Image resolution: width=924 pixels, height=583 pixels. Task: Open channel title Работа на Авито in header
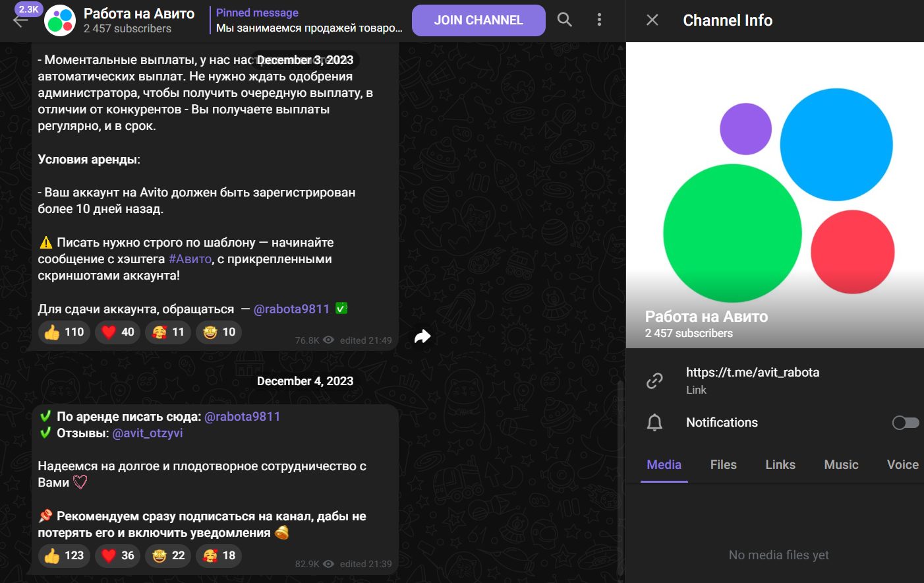[x=139, y=14]
